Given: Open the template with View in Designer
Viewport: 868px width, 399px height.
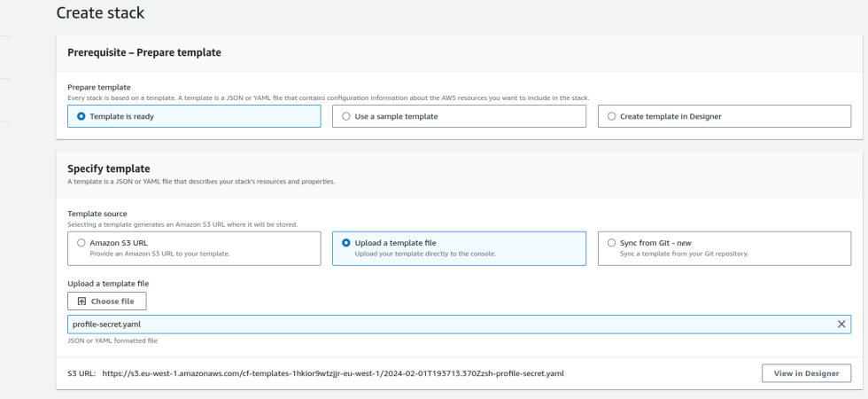Looking at the screenshot, I should pos(806,373).
